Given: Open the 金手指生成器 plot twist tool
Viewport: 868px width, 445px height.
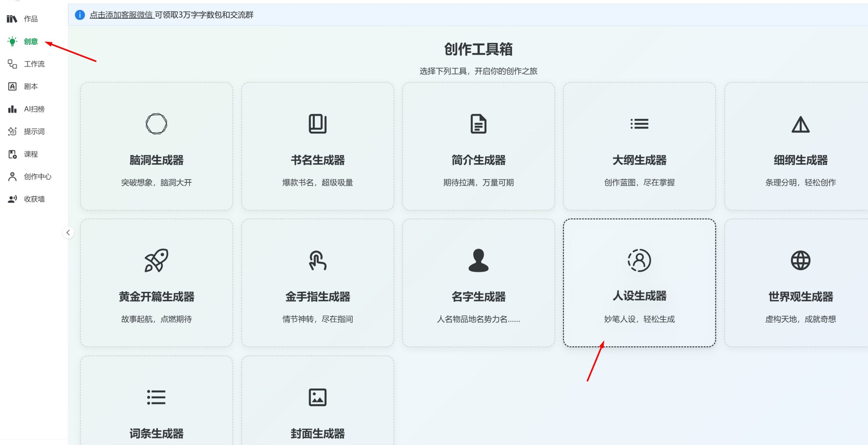Looking at the screenshot, I should point(317,285).
